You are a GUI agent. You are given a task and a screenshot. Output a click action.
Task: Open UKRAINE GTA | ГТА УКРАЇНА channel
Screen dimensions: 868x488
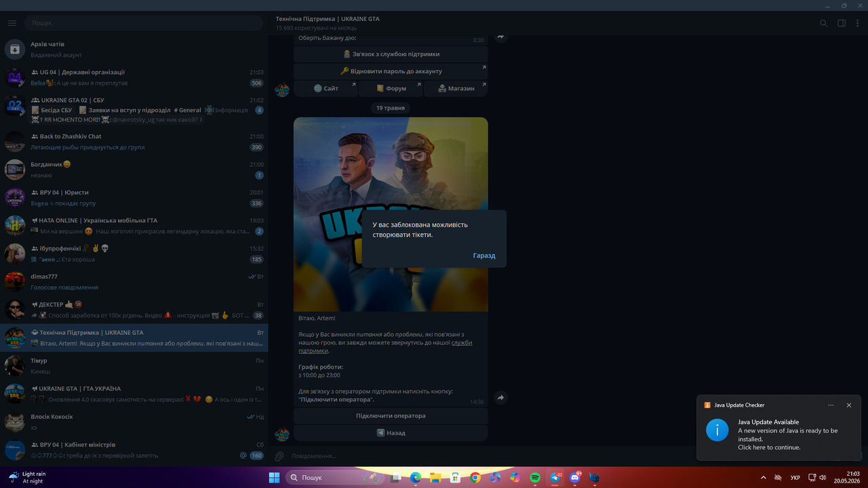[134, 394]
